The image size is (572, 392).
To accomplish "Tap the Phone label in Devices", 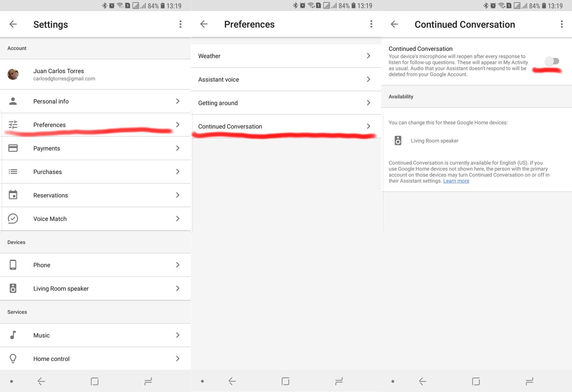I will click(42, 265).
